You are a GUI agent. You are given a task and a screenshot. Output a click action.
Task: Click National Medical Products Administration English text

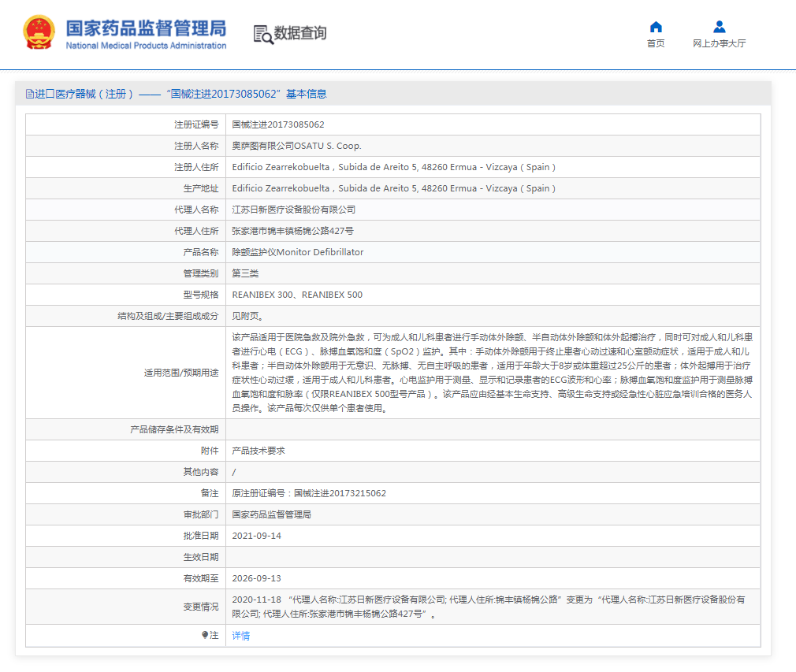(146, 46)
